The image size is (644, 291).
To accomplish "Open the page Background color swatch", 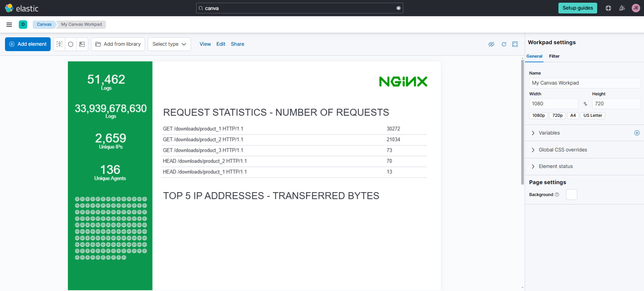I will [x=571, y=195].
